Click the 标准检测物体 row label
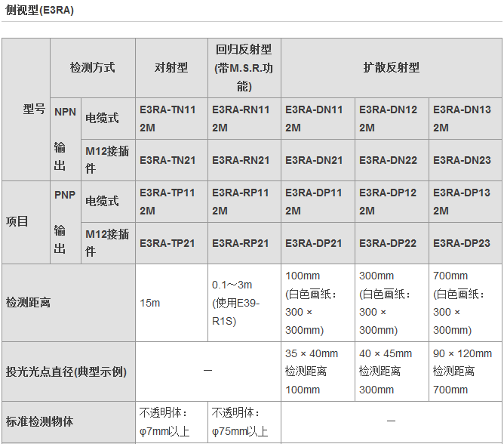Viewport: 504px width, 444px height. [40, 422]
